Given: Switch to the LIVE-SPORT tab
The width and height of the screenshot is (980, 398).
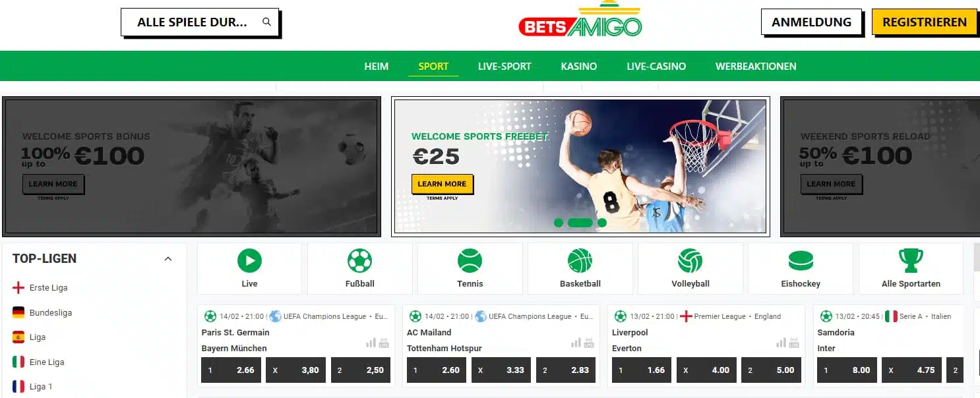Looking at the screenshot, I should pos(505,66).
